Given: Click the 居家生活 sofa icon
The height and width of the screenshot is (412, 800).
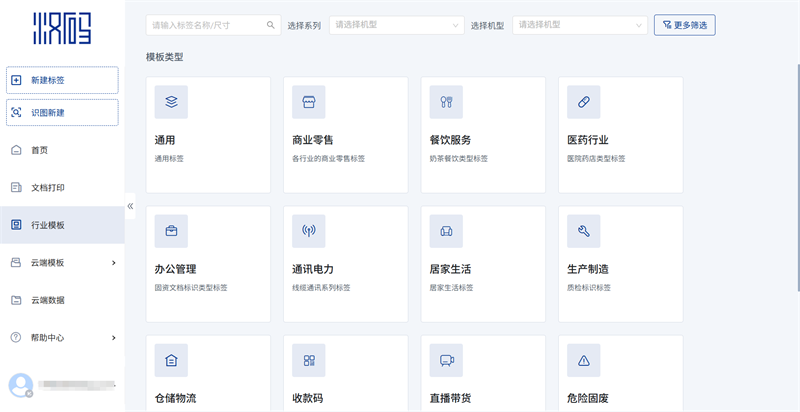Looking at the screenshot, I should (x=446, y=231).
